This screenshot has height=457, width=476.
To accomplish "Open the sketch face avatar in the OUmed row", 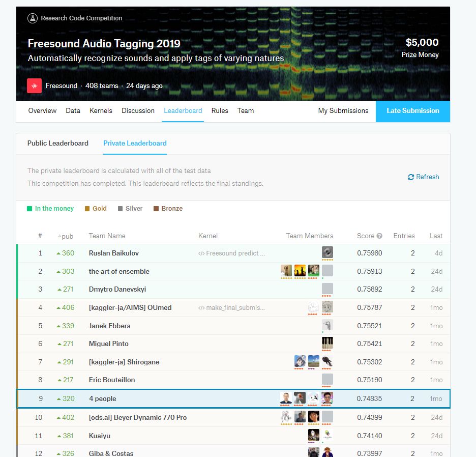I will 328,306.
